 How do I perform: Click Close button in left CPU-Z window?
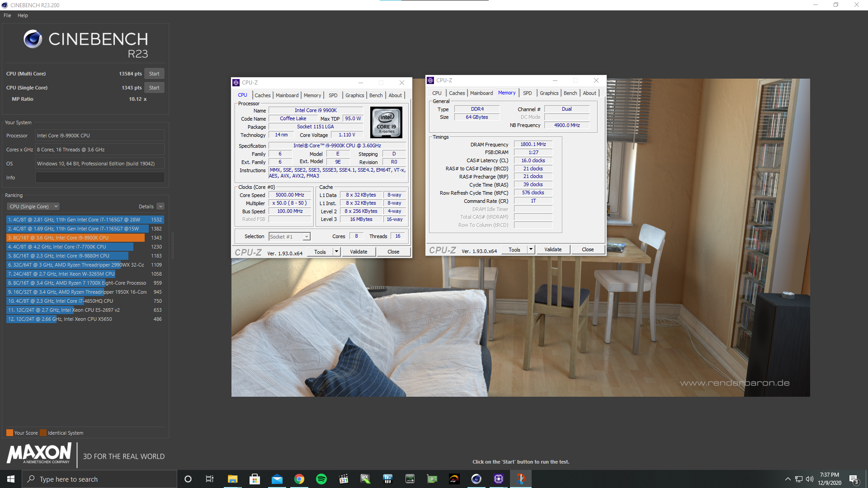[x=393, y=252]
